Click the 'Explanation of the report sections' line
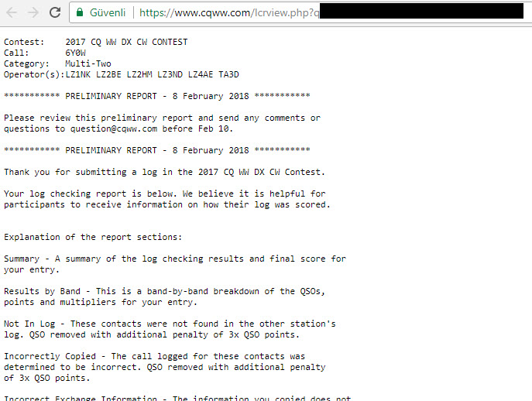The image size is (532, 401). [x=93, y=237]
